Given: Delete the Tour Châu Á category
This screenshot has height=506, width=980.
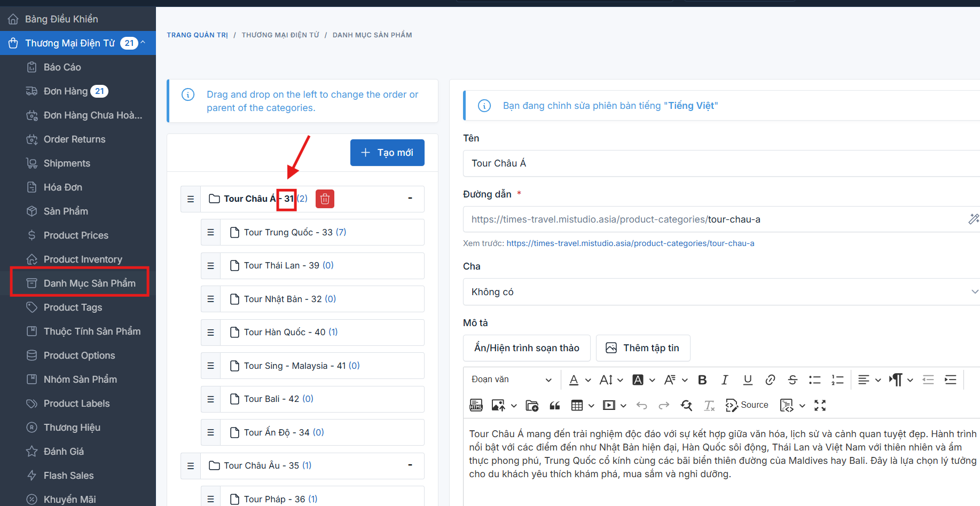Looking at the screenshot, I should point(325,199).
